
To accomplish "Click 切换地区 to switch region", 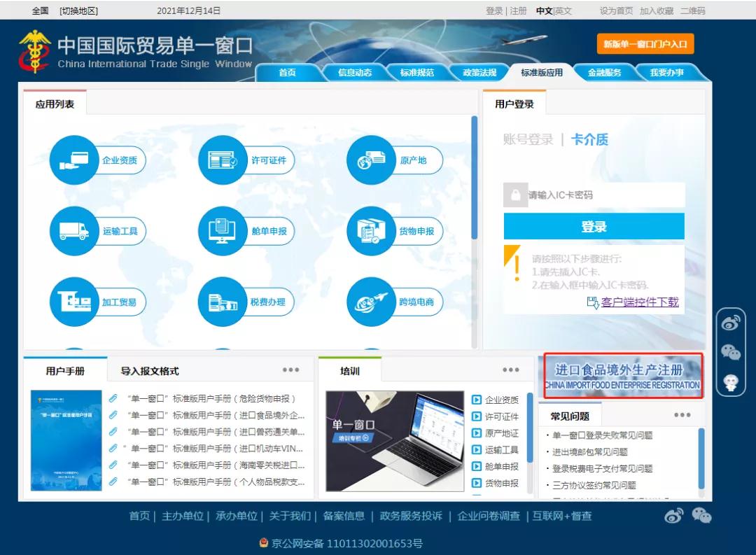I will (x=78, y=10).
